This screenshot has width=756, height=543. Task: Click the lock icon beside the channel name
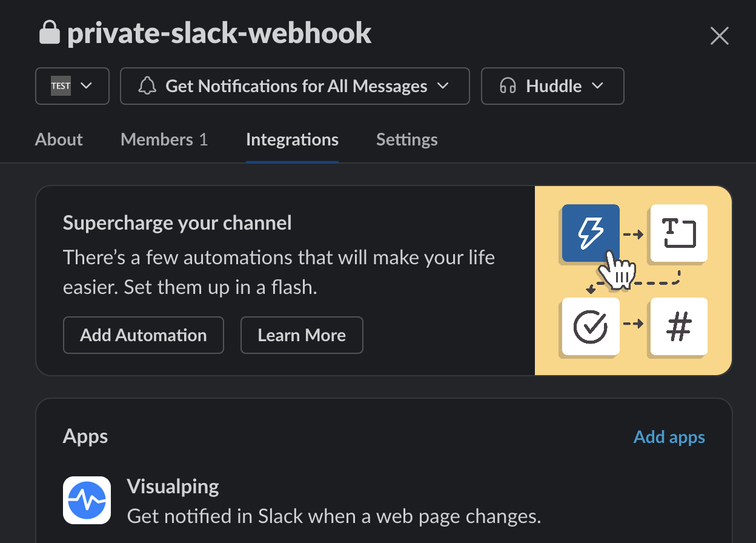(50, 33)
